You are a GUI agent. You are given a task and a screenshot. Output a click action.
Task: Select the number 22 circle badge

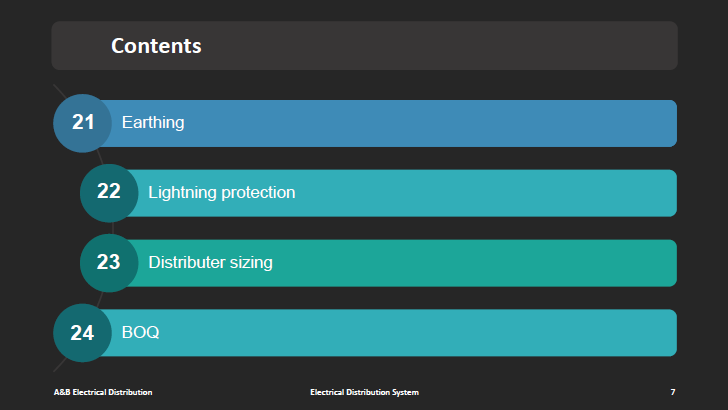coord(109,192)
